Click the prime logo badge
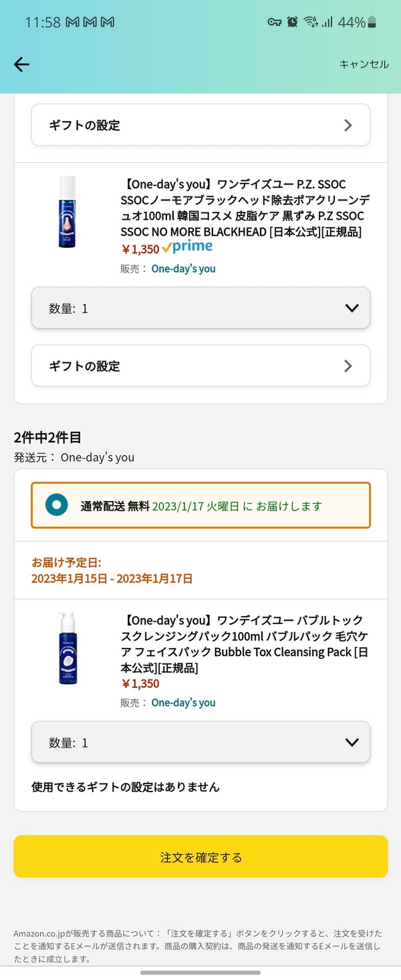Screen dimensions: 401x980 (188, 247)
